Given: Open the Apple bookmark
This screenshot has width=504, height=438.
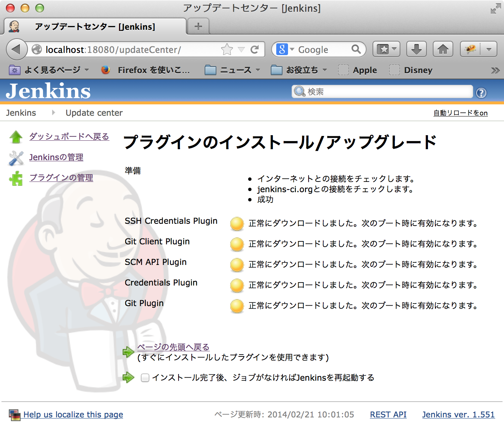Looking at the screenshot, I should tap(357, 70).
